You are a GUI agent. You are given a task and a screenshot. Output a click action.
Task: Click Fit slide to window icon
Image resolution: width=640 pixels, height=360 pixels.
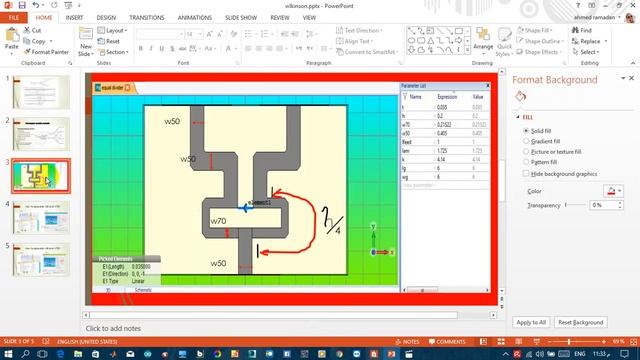633,342
